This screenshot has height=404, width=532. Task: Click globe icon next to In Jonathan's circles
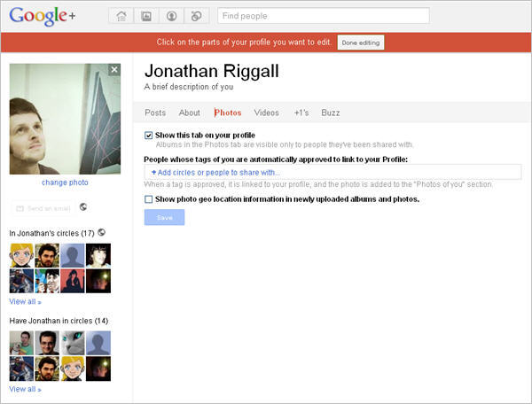click(x=102, y=232)
